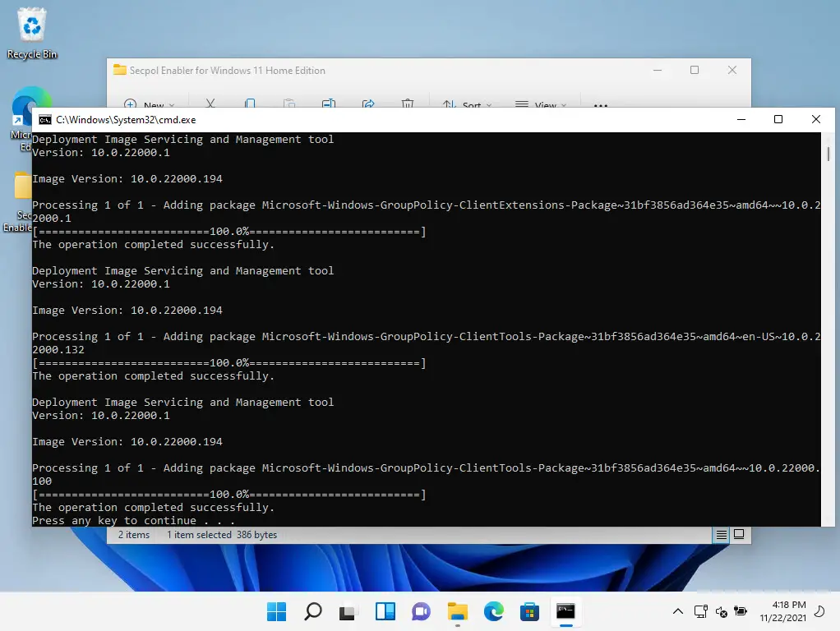Open Microsoft Edge desktop shortcut
The width and height of the screenshot is (840, 631).
tap(21, 119)
